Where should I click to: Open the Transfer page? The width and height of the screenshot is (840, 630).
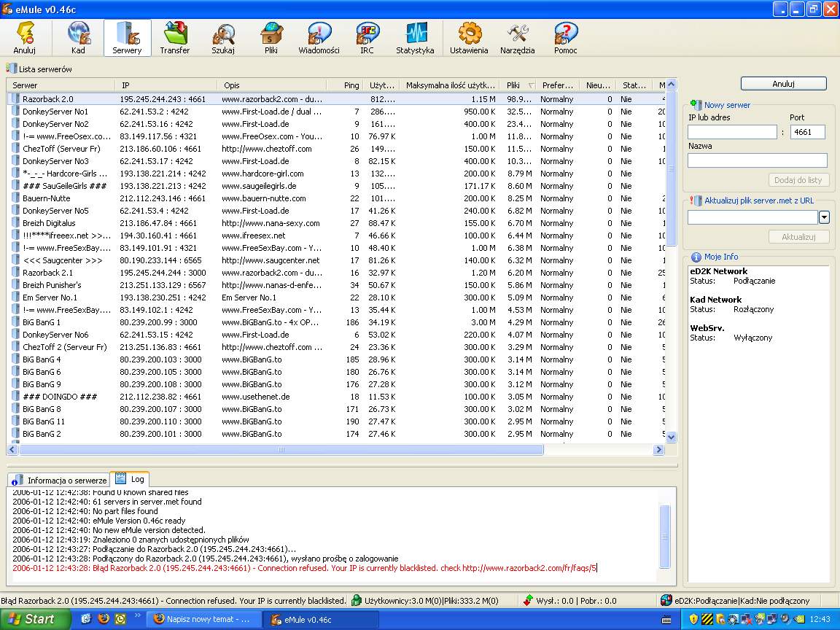tap(175, 37)
